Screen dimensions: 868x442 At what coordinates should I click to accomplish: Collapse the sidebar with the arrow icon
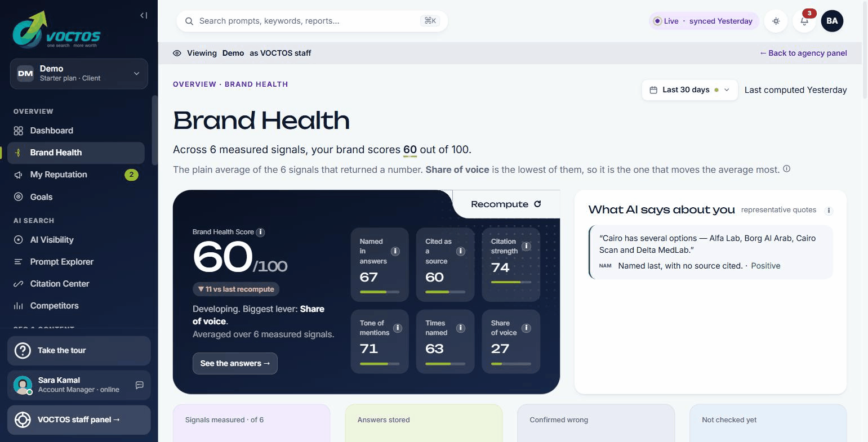[x=144, y=16]
